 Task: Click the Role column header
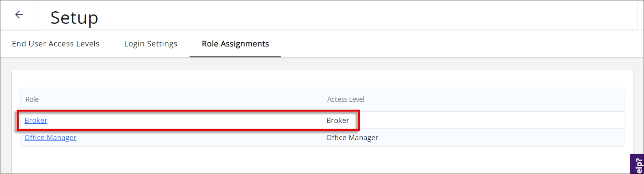point(32,99)
